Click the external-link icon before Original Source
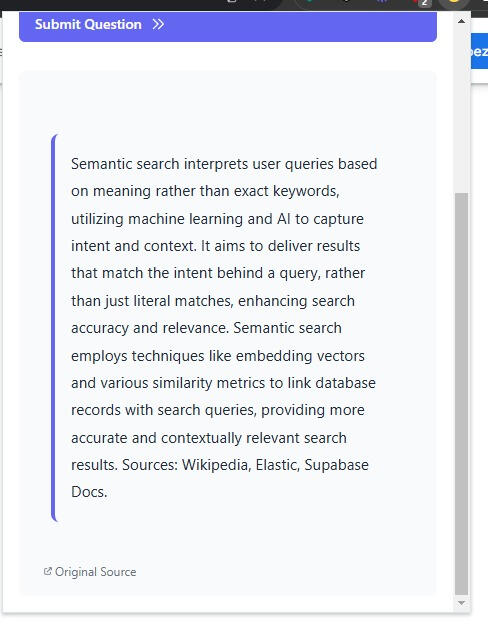This screenshot has width=488, height=626. pyautogui.click(x=48, y=571)
